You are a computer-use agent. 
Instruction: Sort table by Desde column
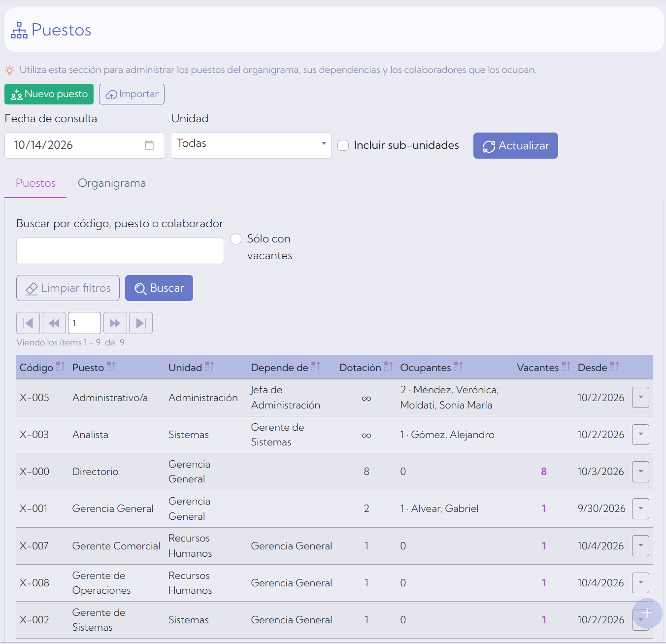(x=614, y=367)
